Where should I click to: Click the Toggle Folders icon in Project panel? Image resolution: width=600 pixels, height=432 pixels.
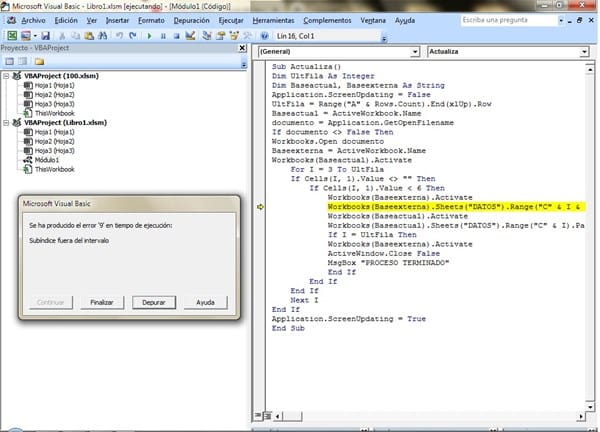(x=39, y=62)
